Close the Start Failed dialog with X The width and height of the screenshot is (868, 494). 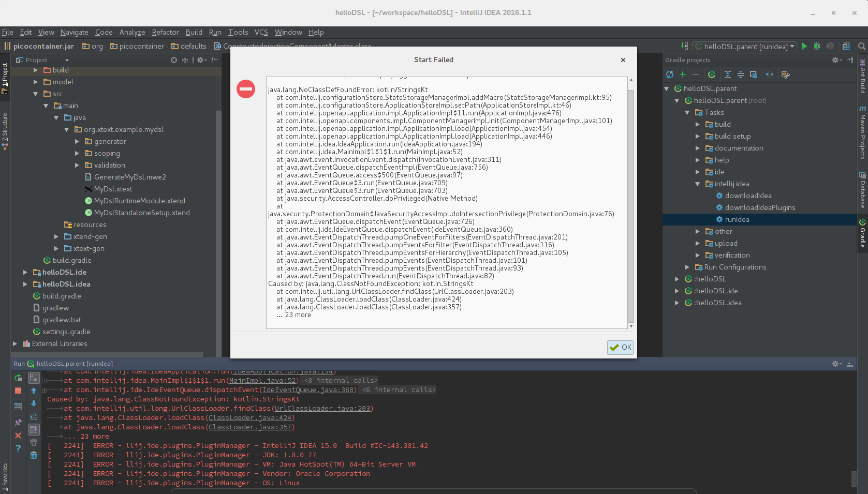point(623,60)
